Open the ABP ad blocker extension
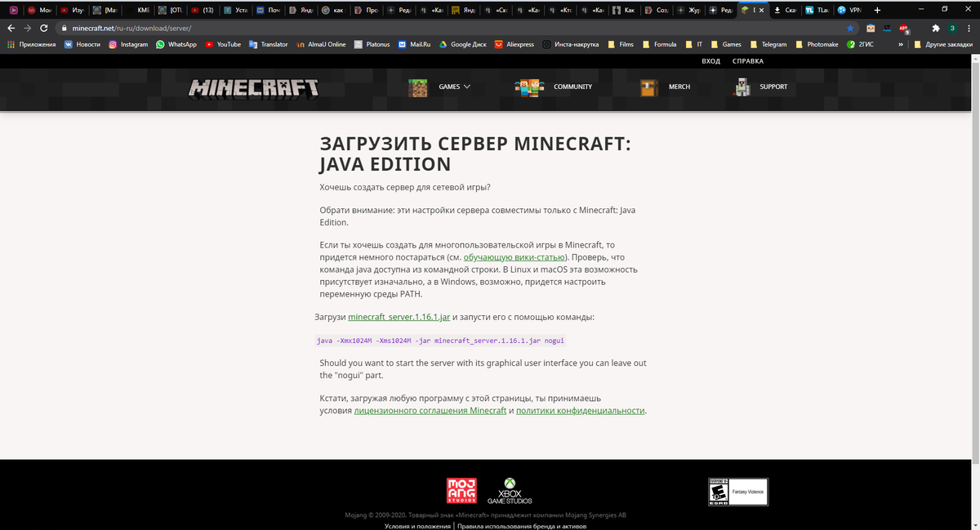This screenshot has width=980, height=530. [903, 28]
